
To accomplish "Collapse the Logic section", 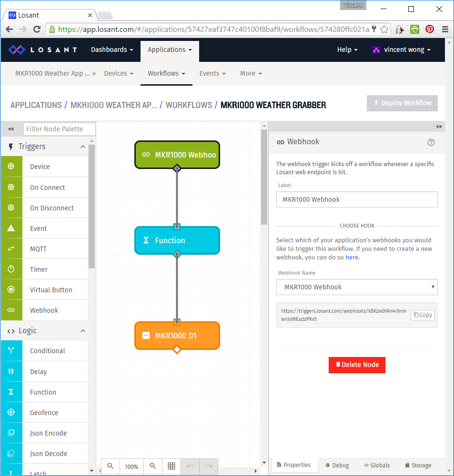I will tap(82, 330).
